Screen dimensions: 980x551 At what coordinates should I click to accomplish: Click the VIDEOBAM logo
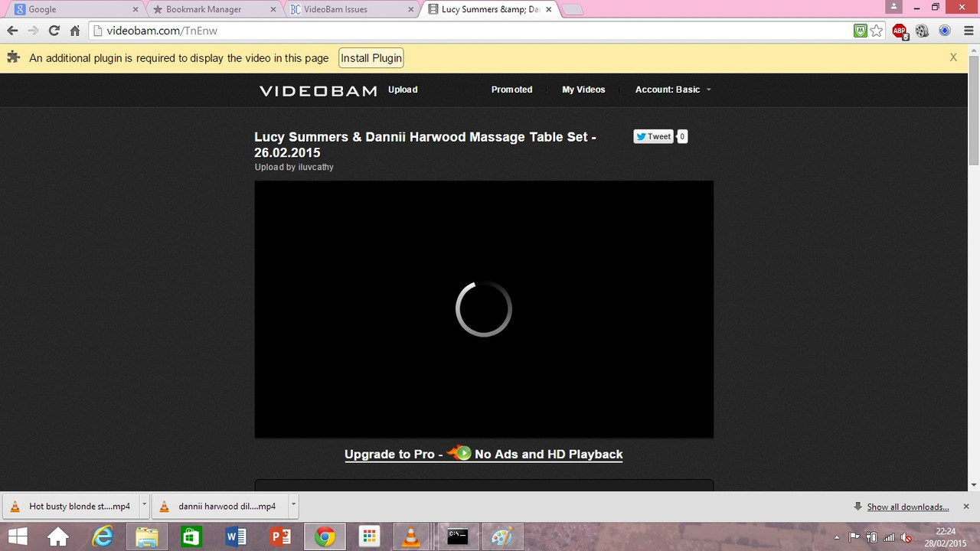(318, 90)
